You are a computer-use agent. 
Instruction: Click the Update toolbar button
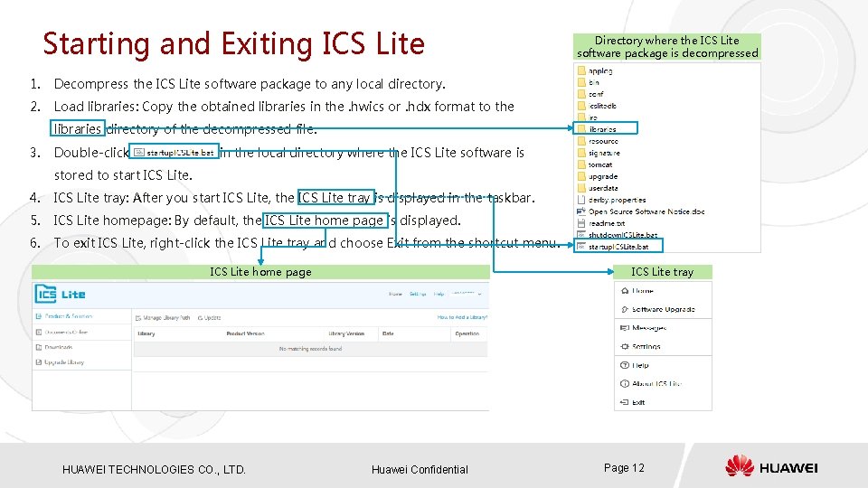(209, 317)
